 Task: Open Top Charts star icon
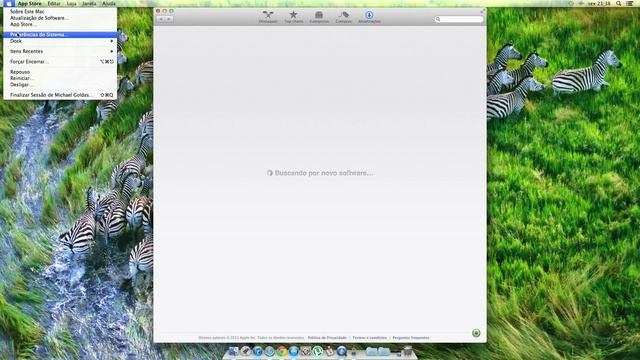(293, 17)
